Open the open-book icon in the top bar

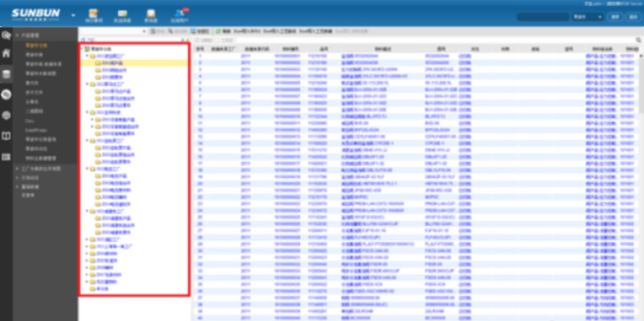pyautogui.click(x=151, y=14)
